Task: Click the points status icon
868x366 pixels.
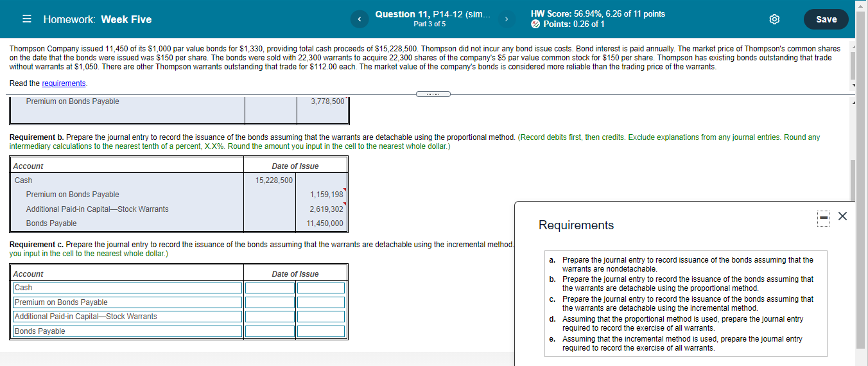Action: 536,24
